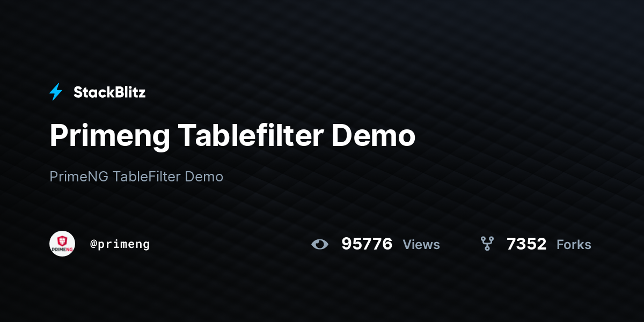Click the fork icon beside 7352
The image size is (644, 322).
tap(487, 244)
